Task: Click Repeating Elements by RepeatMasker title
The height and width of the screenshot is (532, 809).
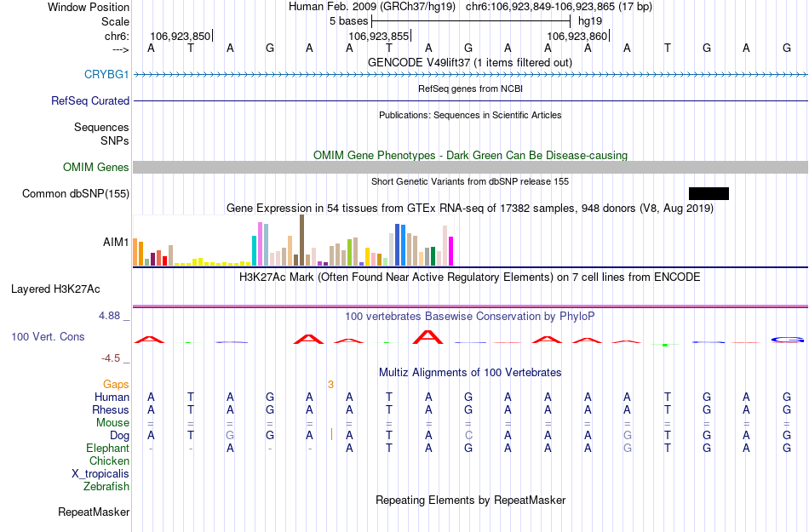Action: [470, 501]
